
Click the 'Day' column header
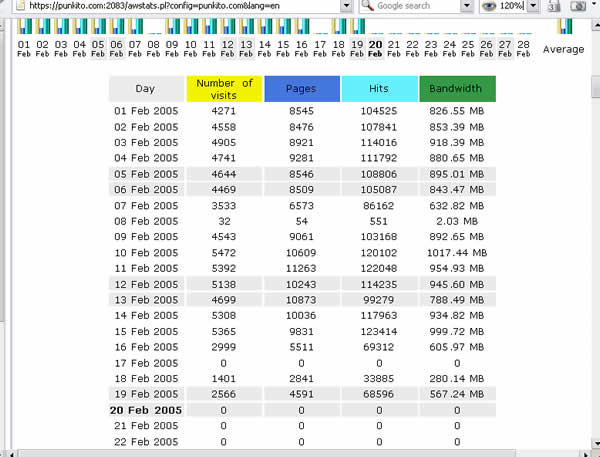pos(147,89)
